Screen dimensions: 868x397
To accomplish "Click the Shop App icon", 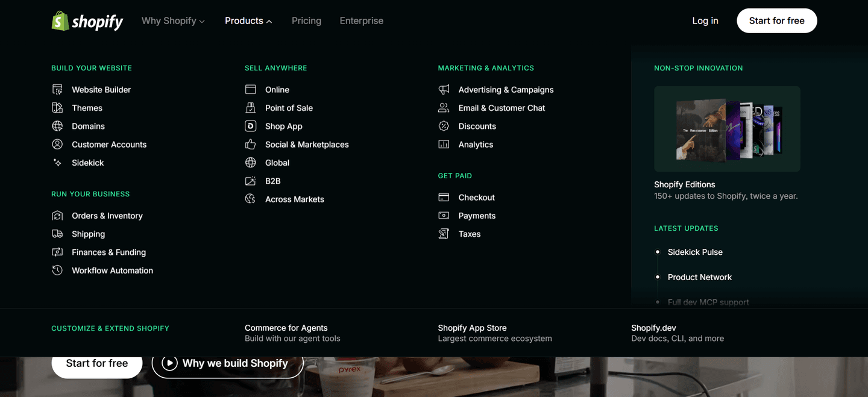I will 251,126.
